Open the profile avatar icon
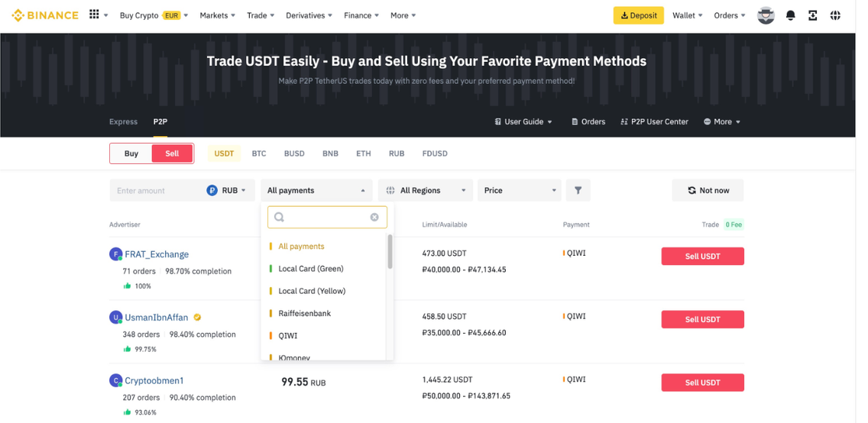 click(766, 15)
